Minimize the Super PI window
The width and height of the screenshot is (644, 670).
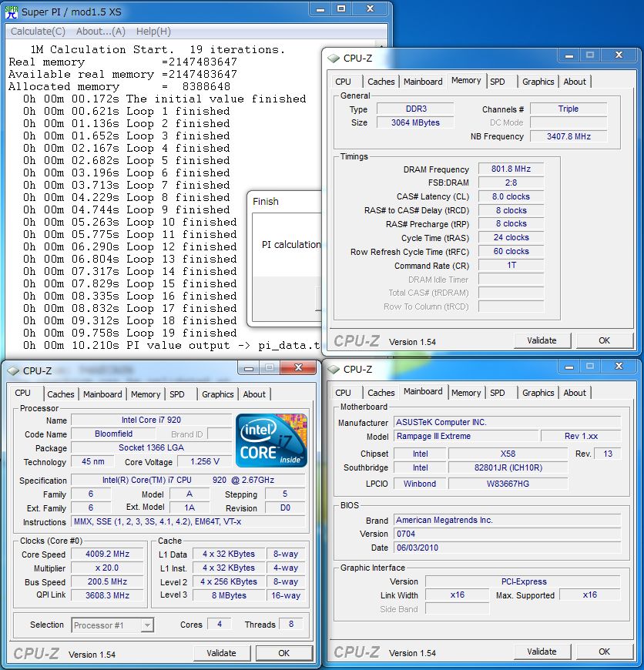(x=320, y=9)
